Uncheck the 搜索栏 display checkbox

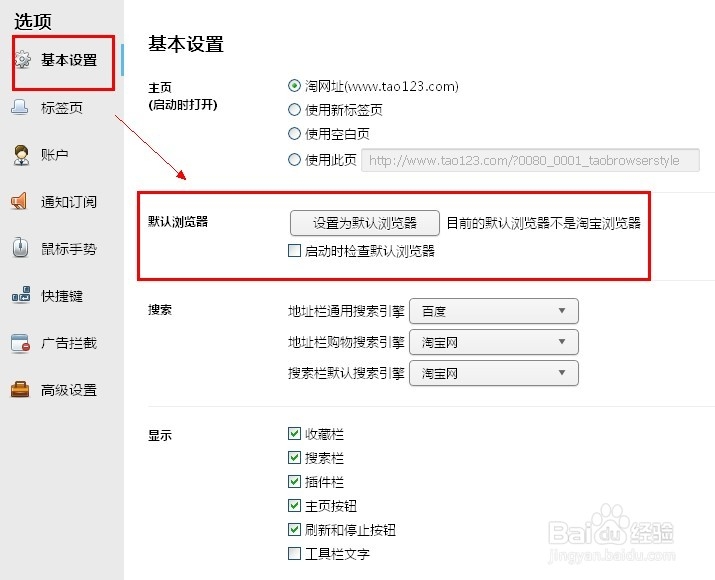295,457
